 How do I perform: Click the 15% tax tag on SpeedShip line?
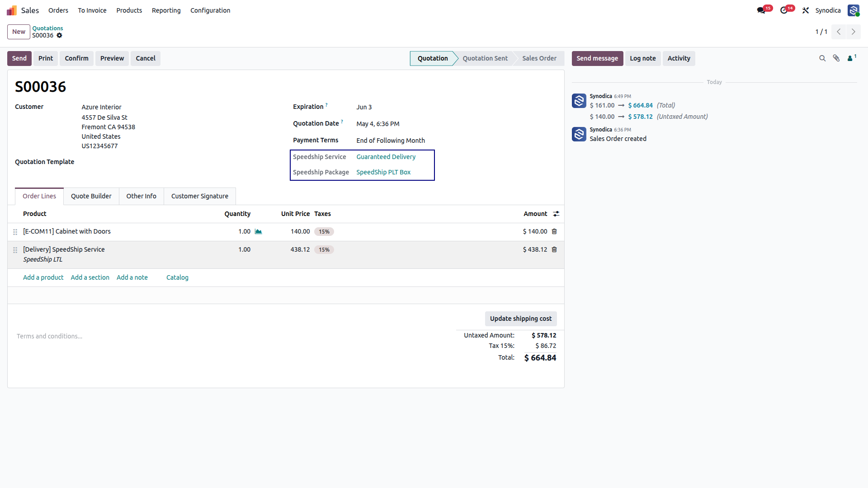click(324, 250)
